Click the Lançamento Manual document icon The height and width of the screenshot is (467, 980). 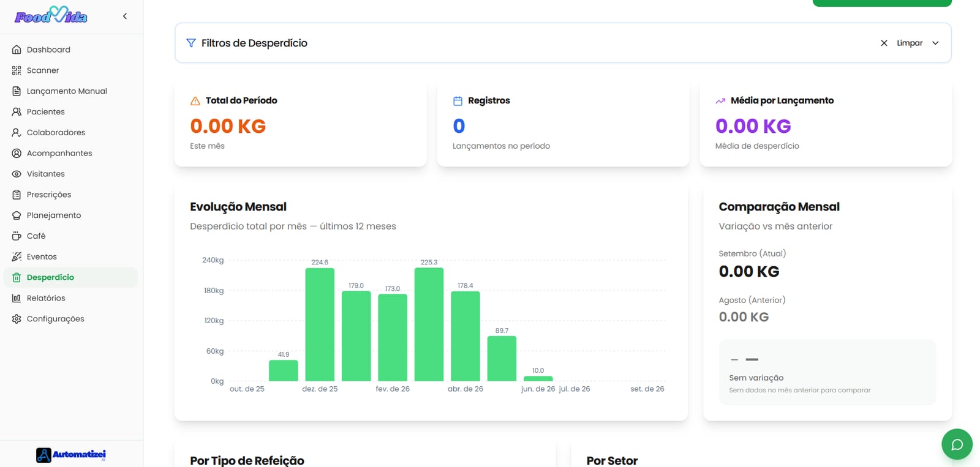17,91
